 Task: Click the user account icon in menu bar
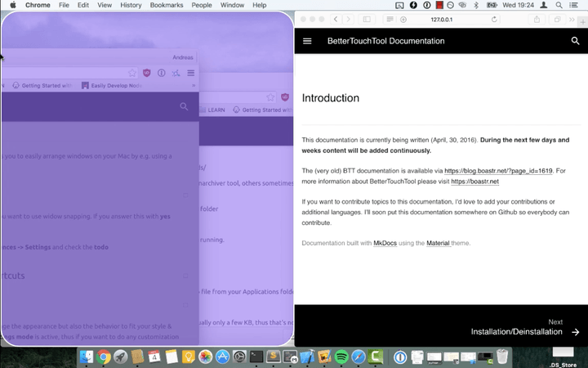pos(544,5)
